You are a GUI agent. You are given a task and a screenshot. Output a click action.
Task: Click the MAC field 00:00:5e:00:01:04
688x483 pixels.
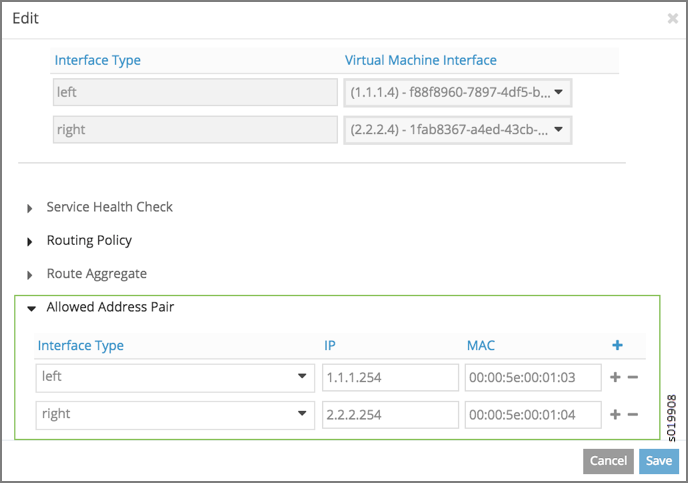tap(532, 413)
